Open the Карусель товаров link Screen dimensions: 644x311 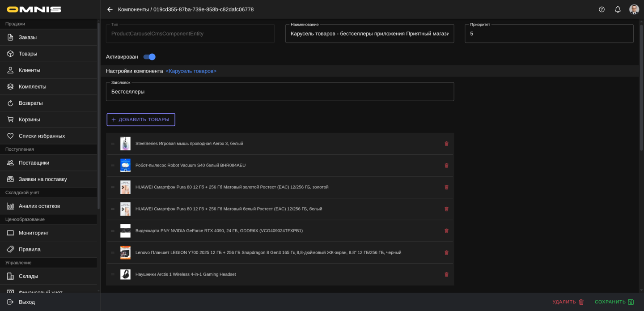pyautogui.click(x=191, y=71)
